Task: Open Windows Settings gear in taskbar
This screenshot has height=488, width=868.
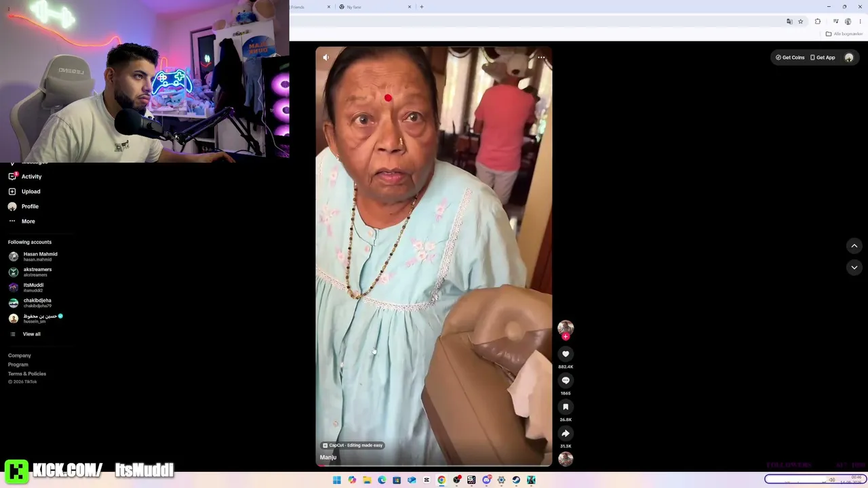Action: coord(501,480)
